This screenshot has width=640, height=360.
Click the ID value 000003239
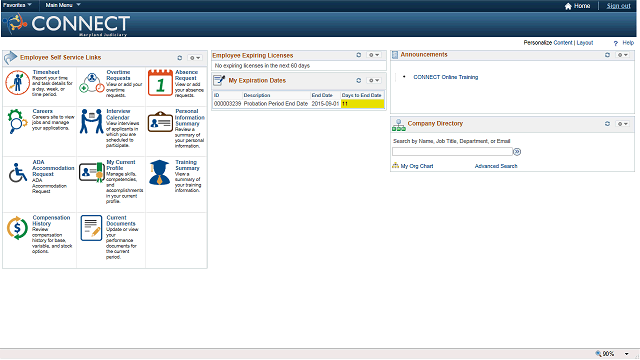tap(227, 104)
